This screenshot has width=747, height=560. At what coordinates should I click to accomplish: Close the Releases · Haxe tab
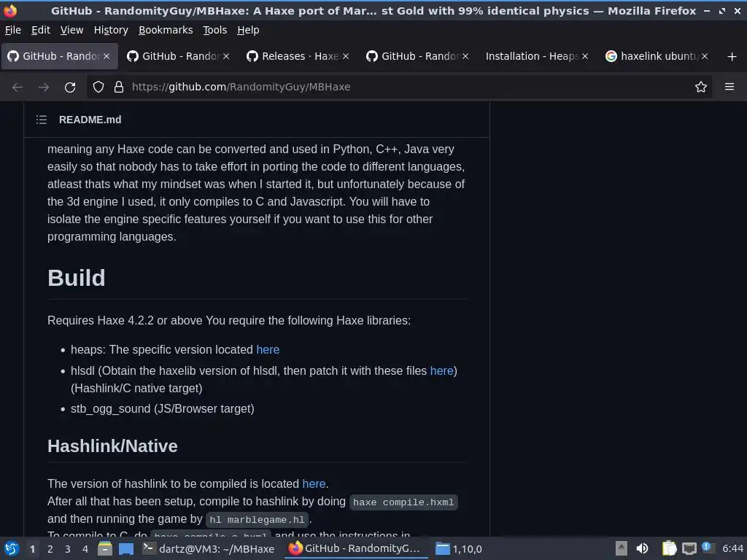[346, 56]
